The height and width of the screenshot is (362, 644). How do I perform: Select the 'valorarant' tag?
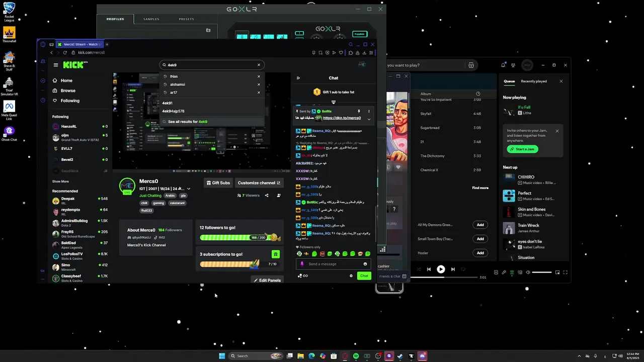pyautogui.click(x=177, y=203)
